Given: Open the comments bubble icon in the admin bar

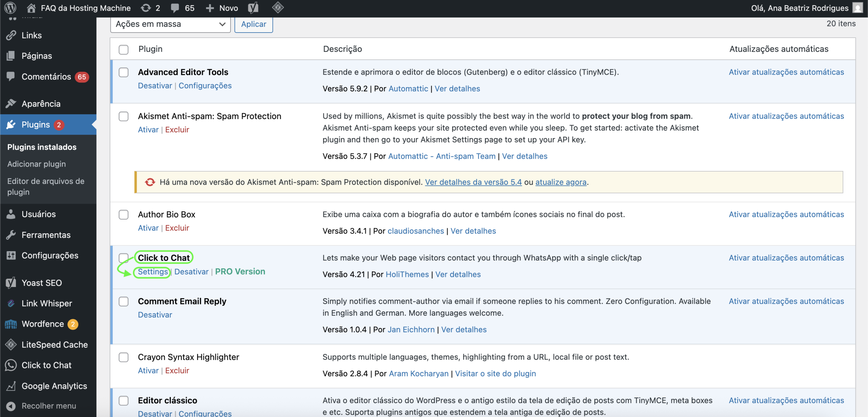Looking at the screenshot, I should click(175, 8).
